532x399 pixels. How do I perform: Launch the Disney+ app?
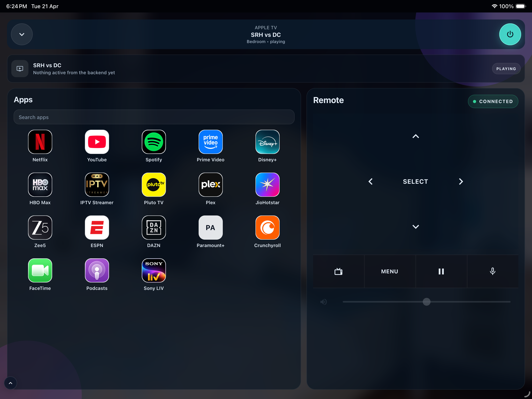click(267, 142)
